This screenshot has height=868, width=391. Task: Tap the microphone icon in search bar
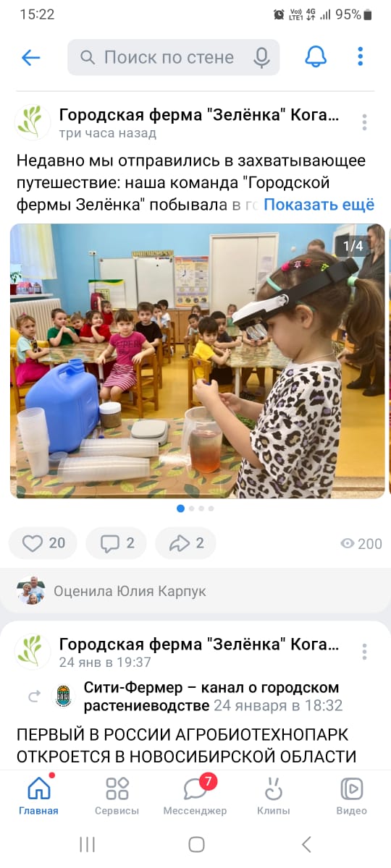(x=261, y=58)
